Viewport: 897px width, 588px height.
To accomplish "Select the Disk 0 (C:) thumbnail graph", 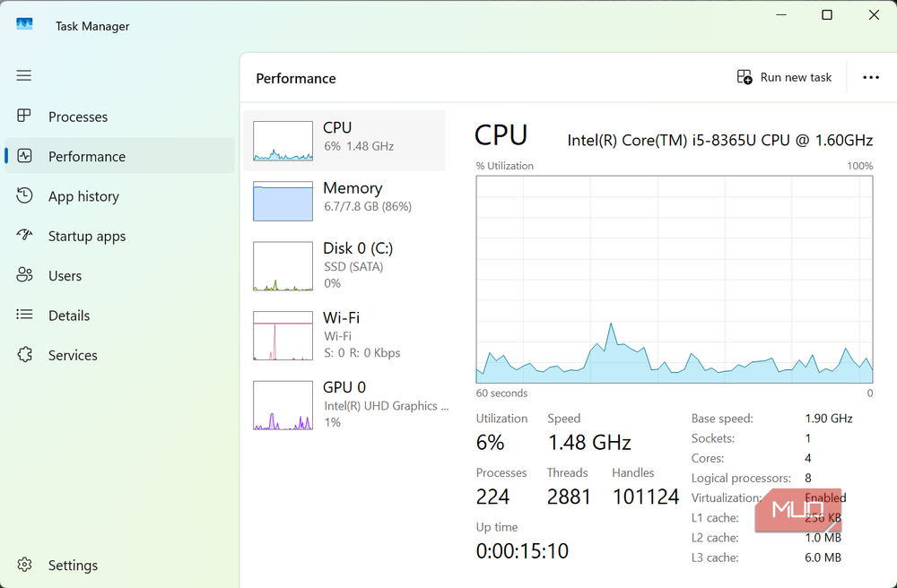I will coord(283,265).
